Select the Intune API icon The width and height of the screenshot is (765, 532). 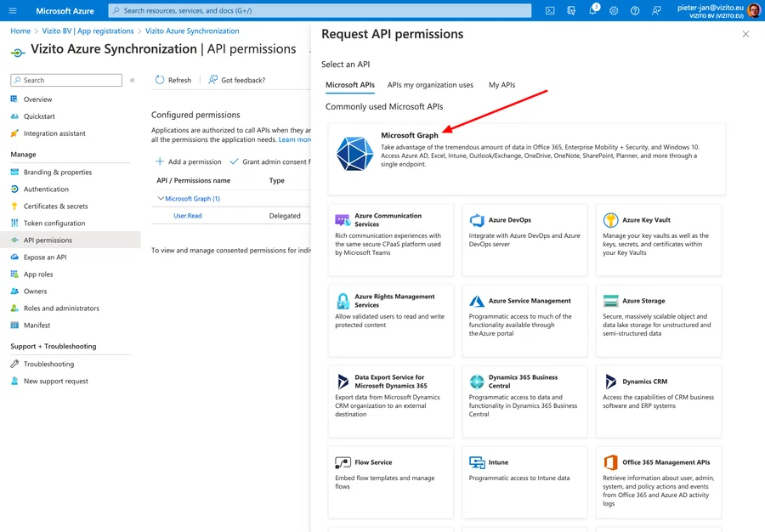tap(476, 464)
